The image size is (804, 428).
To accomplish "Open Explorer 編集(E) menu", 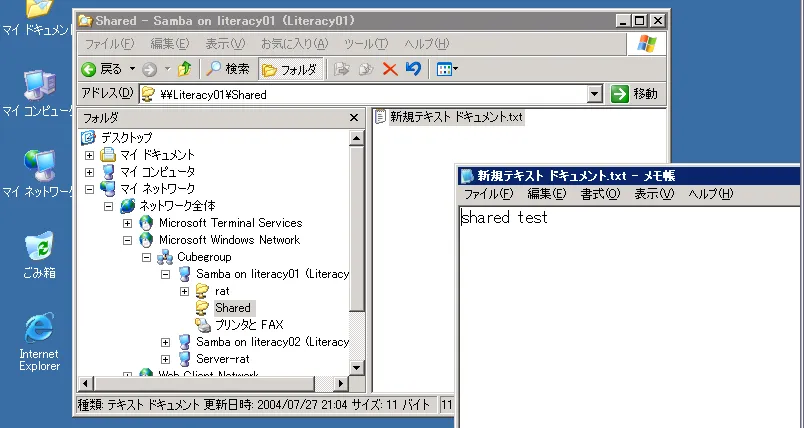I will tap(170, 44).
